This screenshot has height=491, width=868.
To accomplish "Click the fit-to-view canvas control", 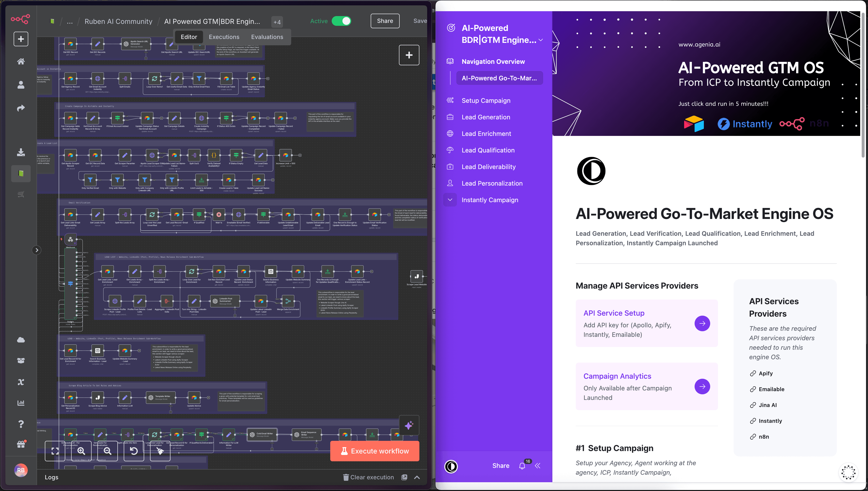I will pyautogui.click(x=55, y=451).
